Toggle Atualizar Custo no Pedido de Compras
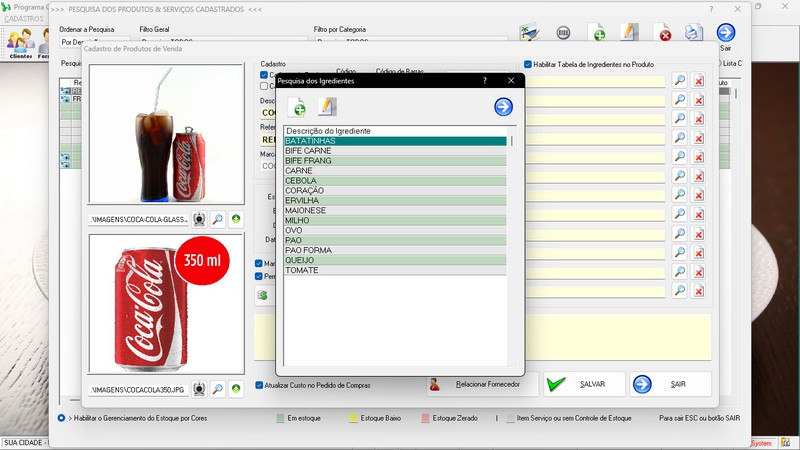Screen dimensions: 800x450 [x=259, y=385]
